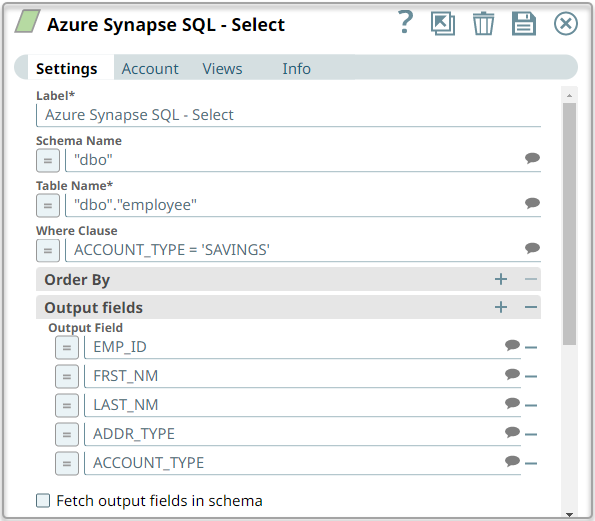Remove the FRST_NM output field row
Screen dimensions: 595x521
[x=531, y=376]
